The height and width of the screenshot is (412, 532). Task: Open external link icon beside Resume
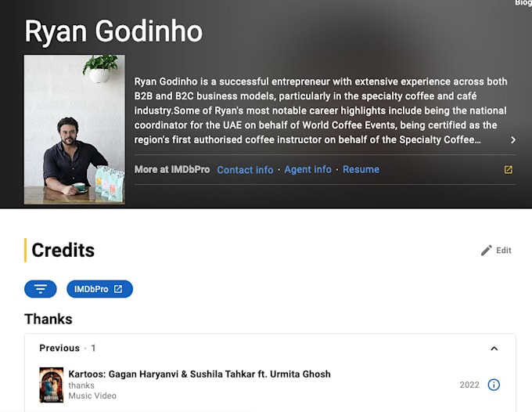[509, 169]
